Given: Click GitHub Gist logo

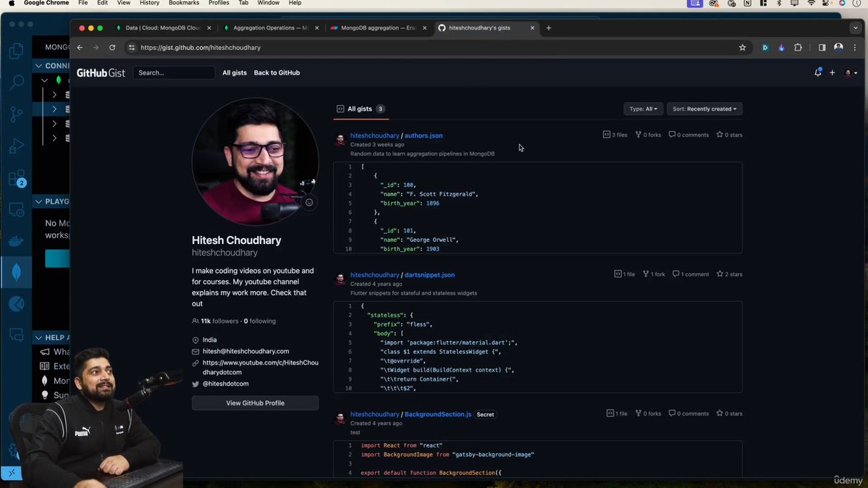Looking at the screenshot, I should click(101, 72).
